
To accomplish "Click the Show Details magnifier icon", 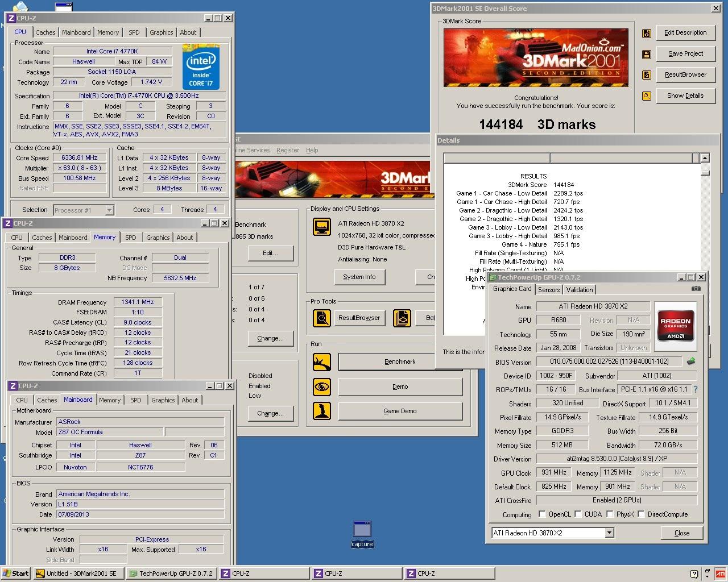I will pyautogui.click(x=647, y=96).
